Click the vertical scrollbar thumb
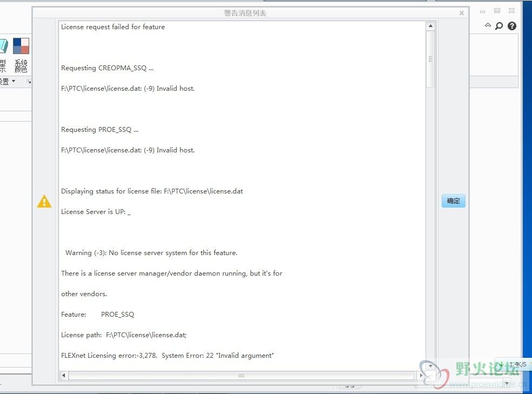The height and width of the screenshot is (394, 532). [430, 59]
